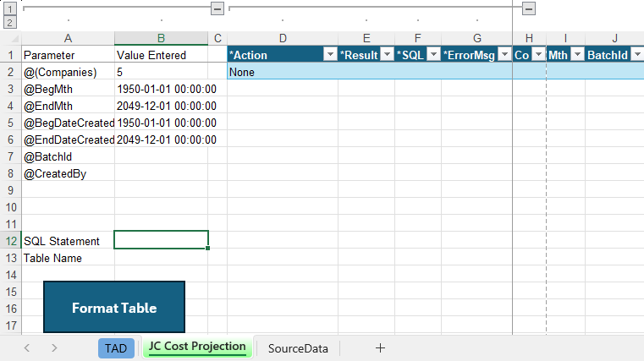This screenshot has width=644, height=361.
Task: Click the Parameter header cell
Action: point(69,55)
